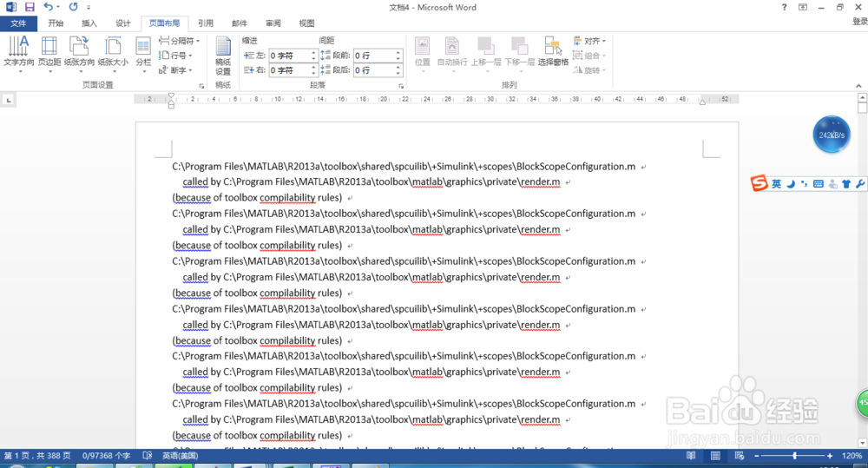
Task: Click the 0/97368 个字 word count
Action: (x=106, y=455)
